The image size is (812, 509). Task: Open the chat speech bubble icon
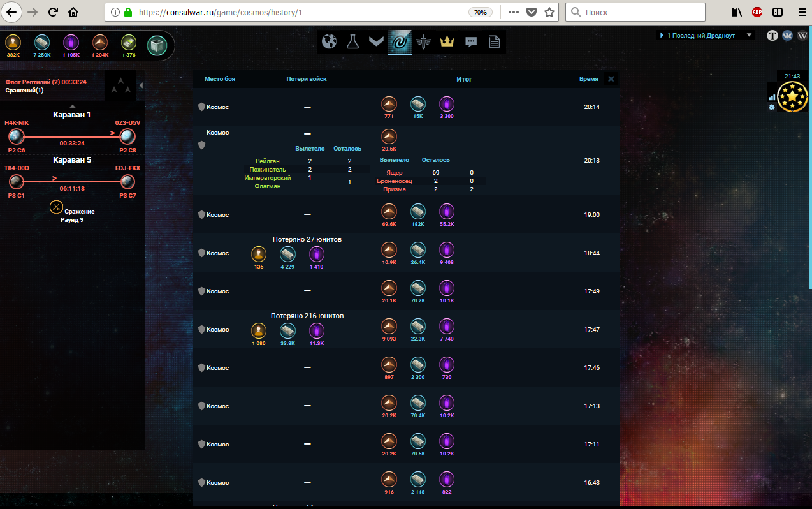point(471,42)
